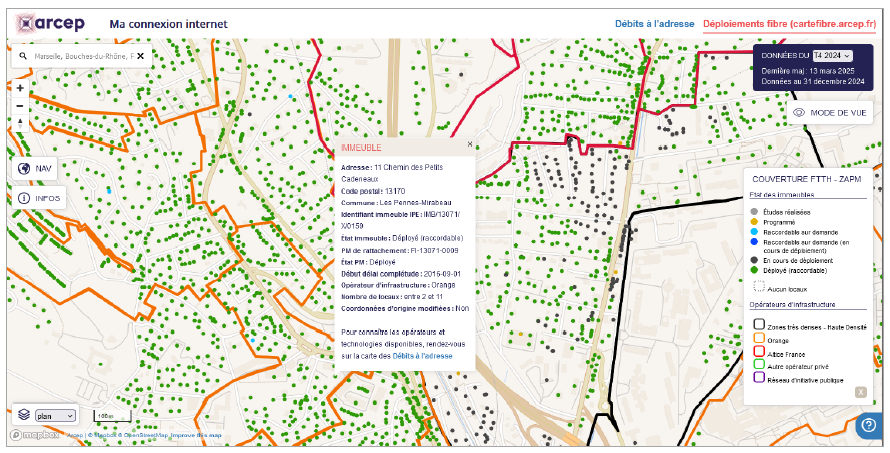Viewport: 890px width, 453px height.
Task: Clear the Marseille search text
Action: (141, 57)
